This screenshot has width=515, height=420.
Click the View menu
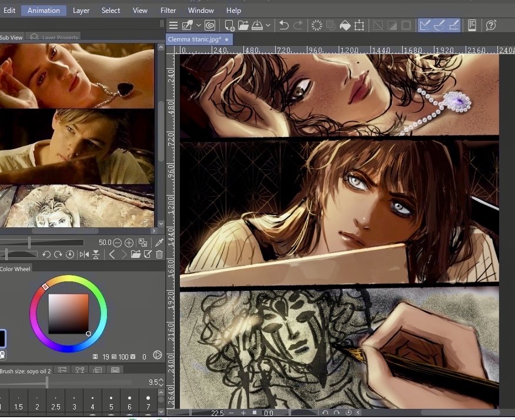click(140, 11)
